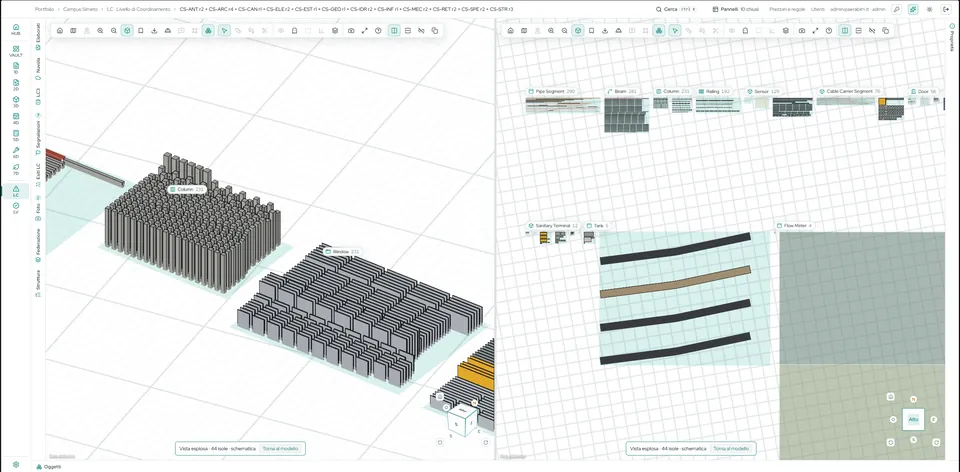Click the Beam 281 island label

click(622, 91)
